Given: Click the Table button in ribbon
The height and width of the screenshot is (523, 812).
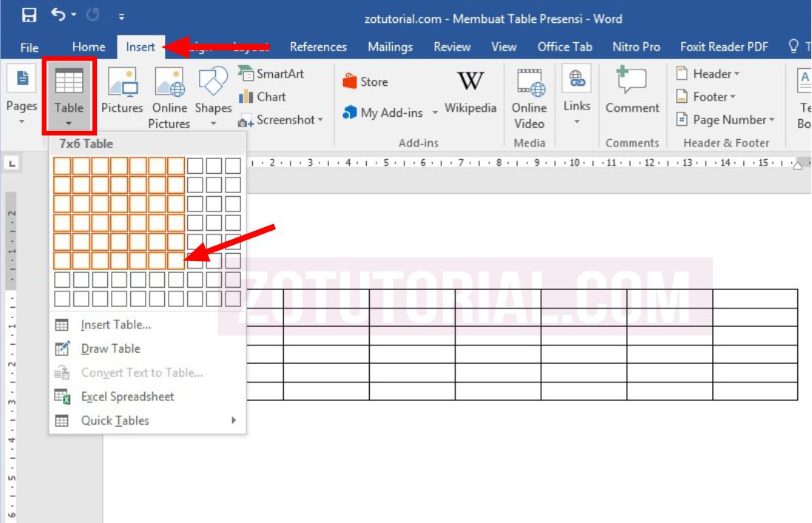Looking at the screenshot, I should [x=69, y=97].
